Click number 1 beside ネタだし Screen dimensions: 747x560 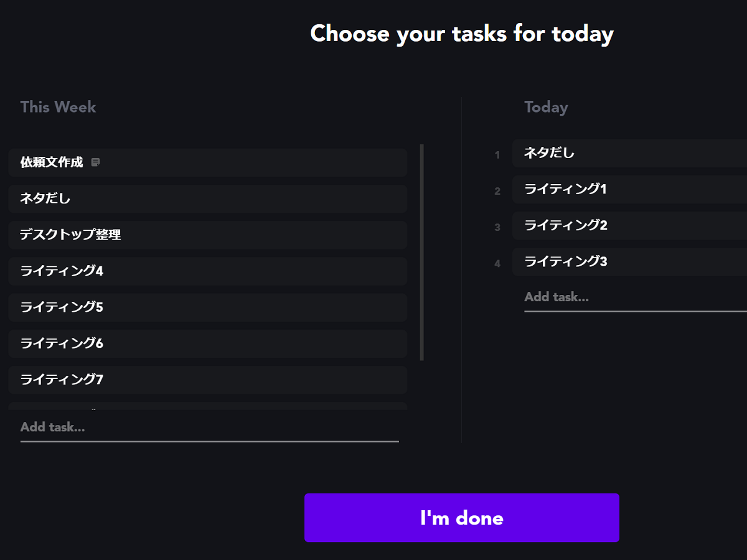pos(497,155)
